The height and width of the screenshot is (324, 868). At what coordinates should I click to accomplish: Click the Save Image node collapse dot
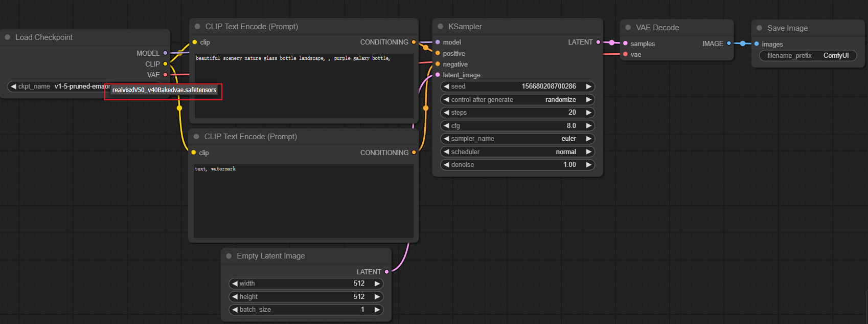point(759,28)
